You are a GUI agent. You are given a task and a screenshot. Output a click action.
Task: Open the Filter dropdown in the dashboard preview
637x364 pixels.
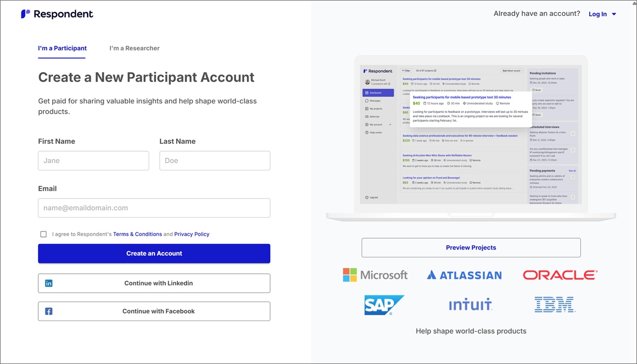tap(405, 71)
